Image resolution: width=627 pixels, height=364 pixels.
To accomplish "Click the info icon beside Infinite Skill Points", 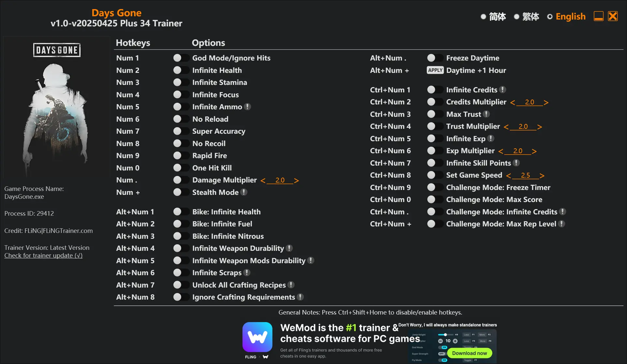I will (516, 163).
